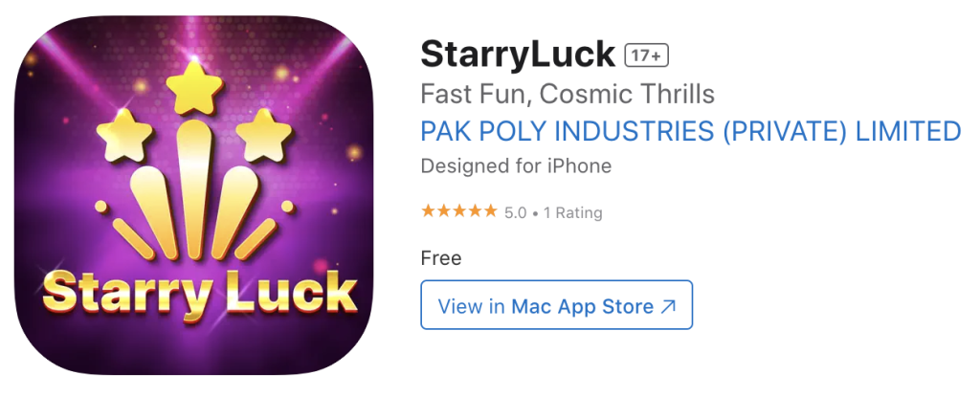Viewport: 980px width, 397px height.
Task: Click the orange five-star rating icons
Action: coord(459,211)
